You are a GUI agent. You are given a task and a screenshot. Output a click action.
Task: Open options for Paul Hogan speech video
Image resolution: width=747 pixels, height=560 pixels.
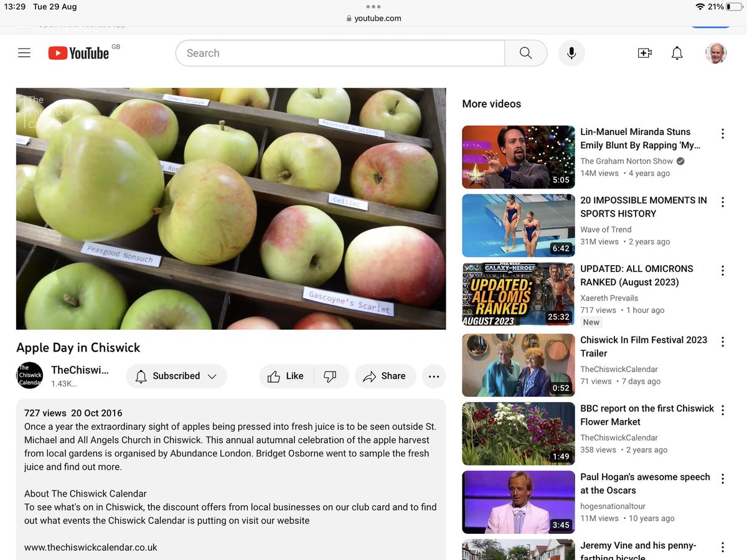723,478
